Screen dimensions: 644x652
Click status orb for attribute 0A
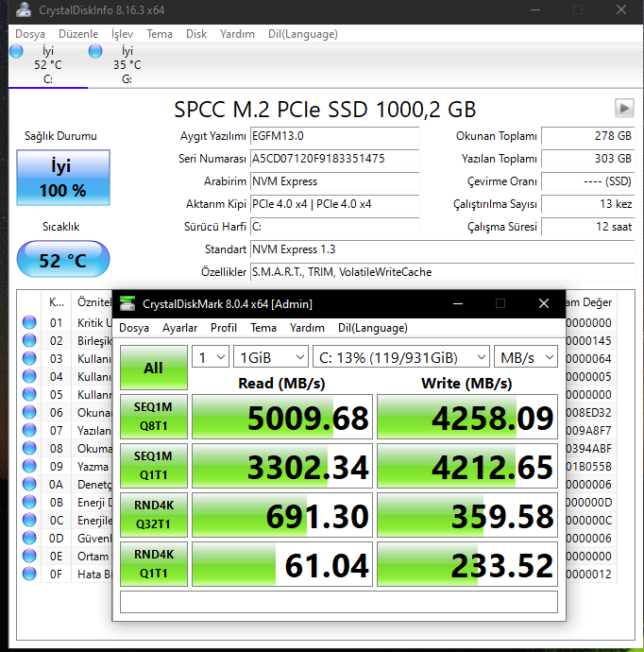click(x=29, y=484)
